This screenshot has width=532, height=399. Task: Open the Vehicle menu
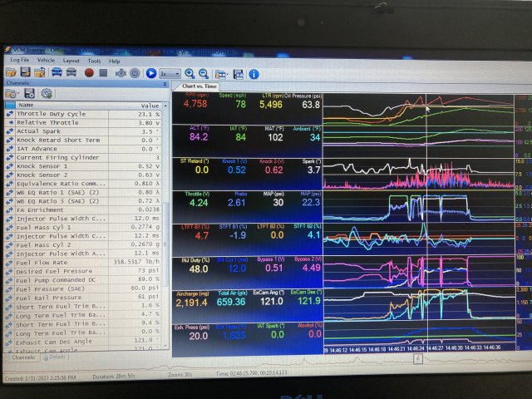click(47, 60)
